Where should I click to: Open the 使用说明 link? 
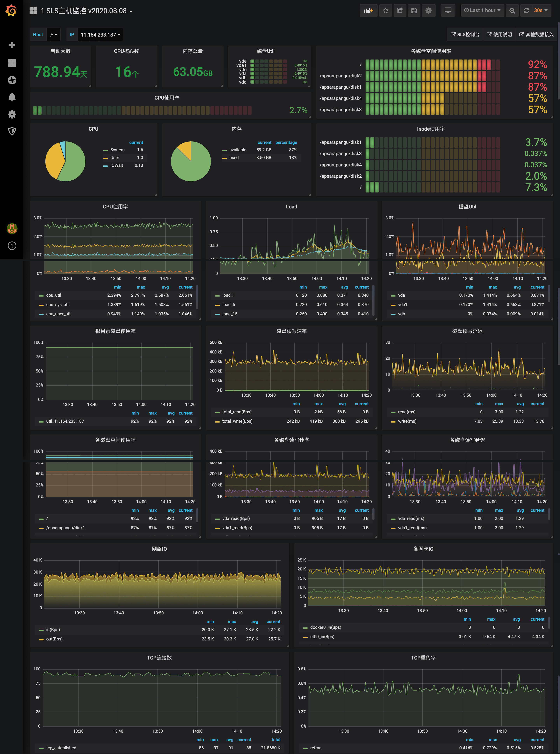[x=499, y=35]
